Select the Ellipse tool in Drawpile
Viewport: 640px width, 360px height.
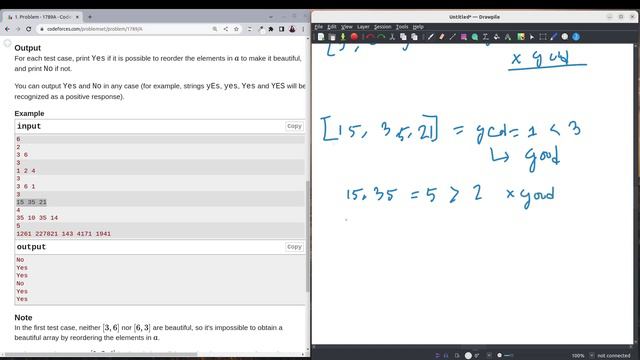click(x=475, y=37)
